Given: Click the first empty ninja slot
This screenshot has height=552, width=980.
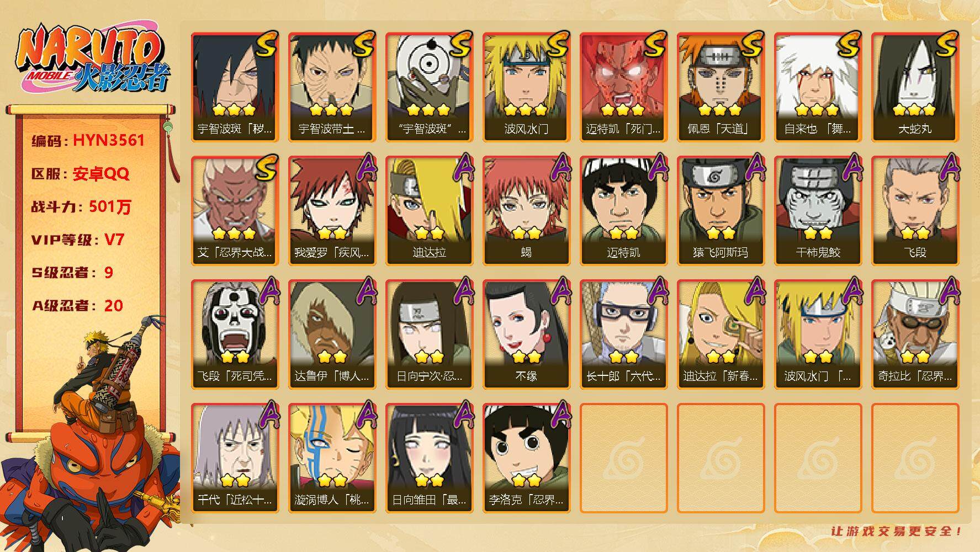Looking at the screenshot, I should pos(623,458).
